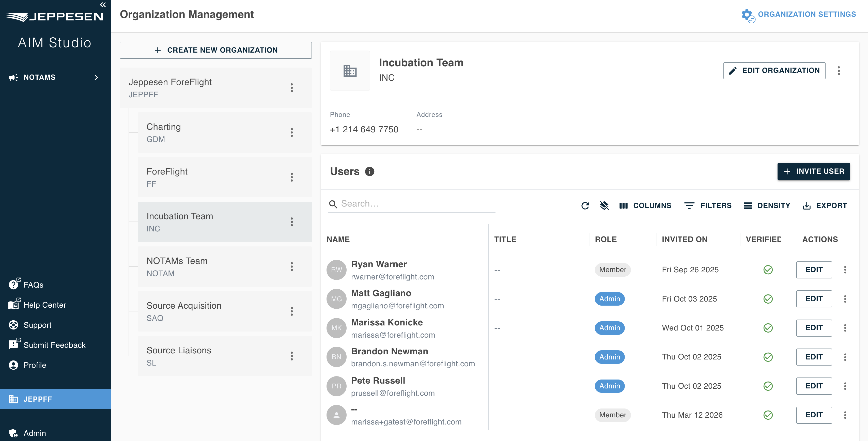Open row menu for Matt Gagliano

point(845,299)
